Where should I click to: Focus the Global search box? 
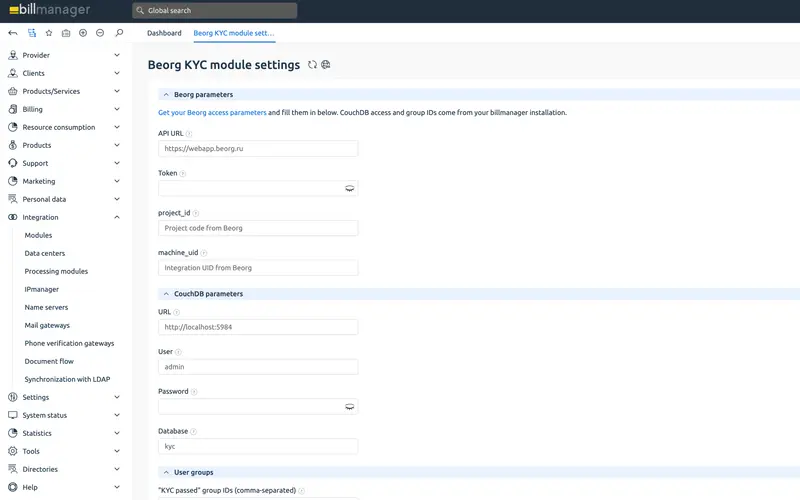(215, 10)
